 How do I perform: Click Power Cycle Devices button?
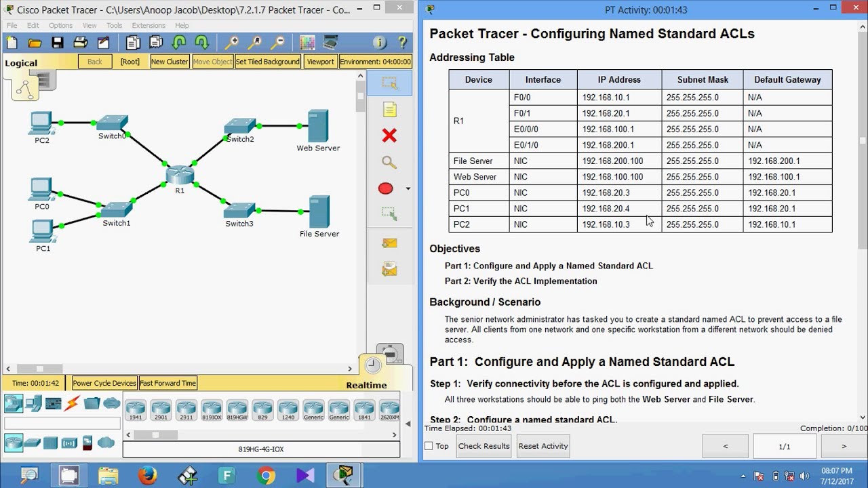click(x=104, y=383)
